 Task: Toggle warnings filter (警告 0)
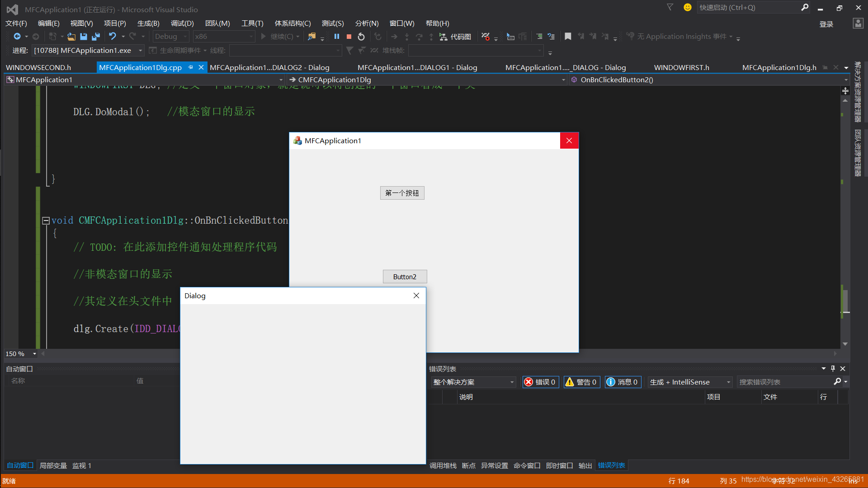[582, 382]
